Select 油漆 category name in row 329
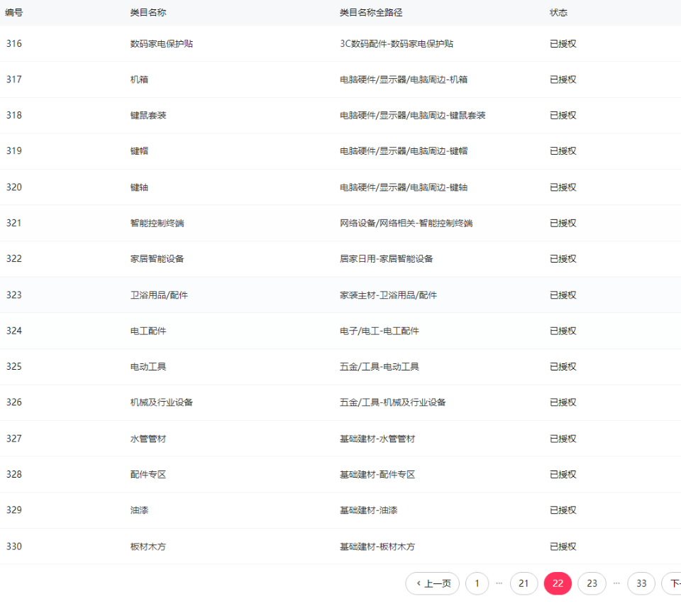The width and height of the screenshot is (681, 616). 139,510
